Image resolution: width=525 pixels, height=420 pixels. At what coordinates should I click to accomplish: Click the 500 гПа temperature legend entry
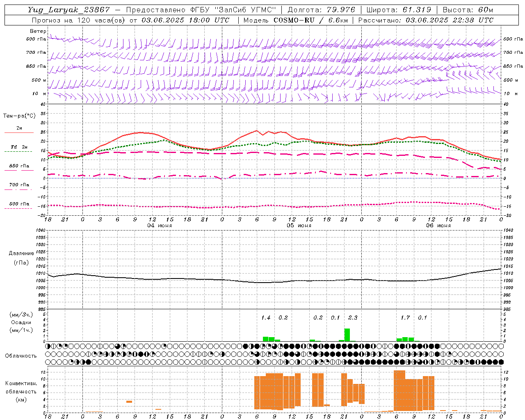(19, 204)
